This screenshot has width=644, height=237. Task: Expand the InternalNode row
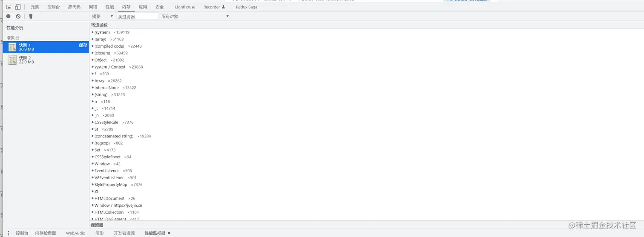pyautogui.click(x=93, y=88)
